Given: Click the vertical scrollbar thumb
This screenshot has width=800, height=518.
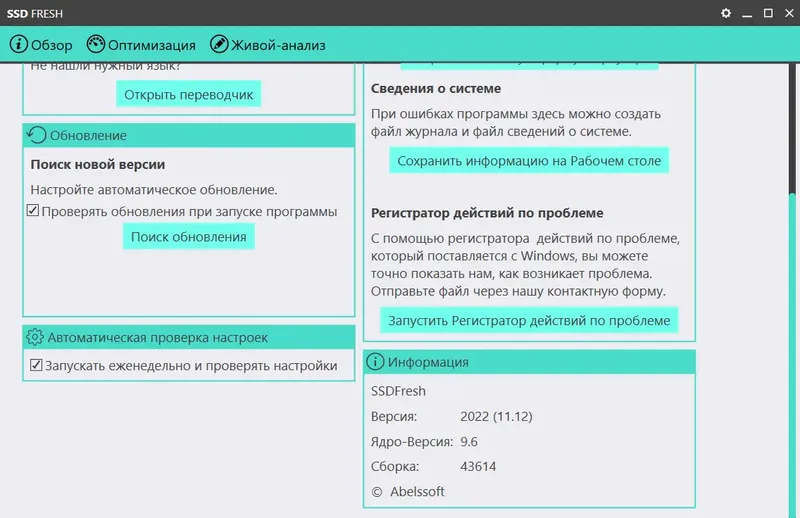Looking at the screenshot, I should (x=792, y=355).
